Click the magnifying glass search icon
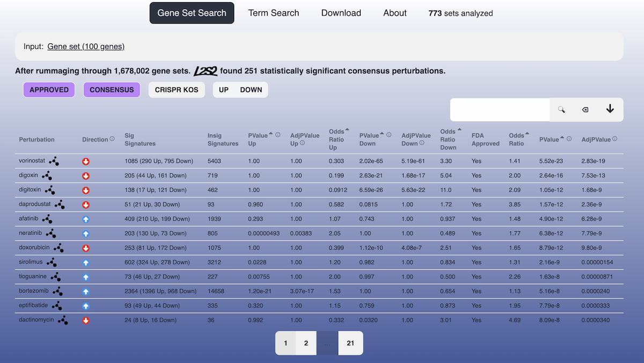The width and height of the screenshot is (644, 363). 561,109
